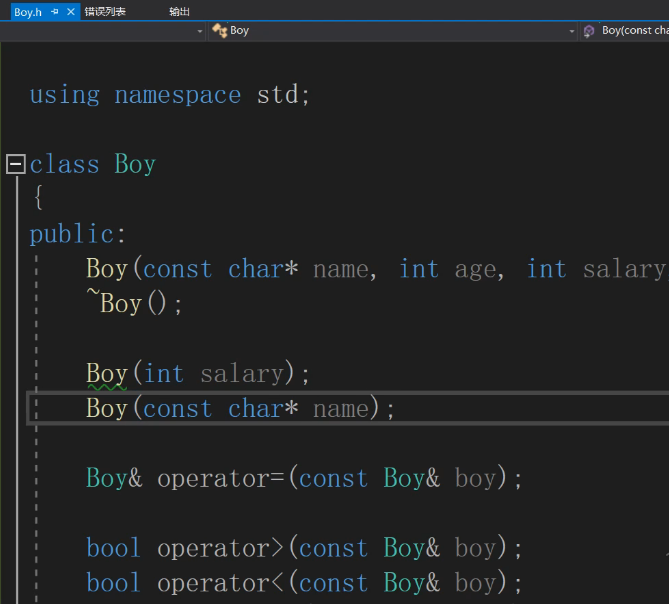
Task: Open the 错误列表 tab
Action: pos(105,12)
